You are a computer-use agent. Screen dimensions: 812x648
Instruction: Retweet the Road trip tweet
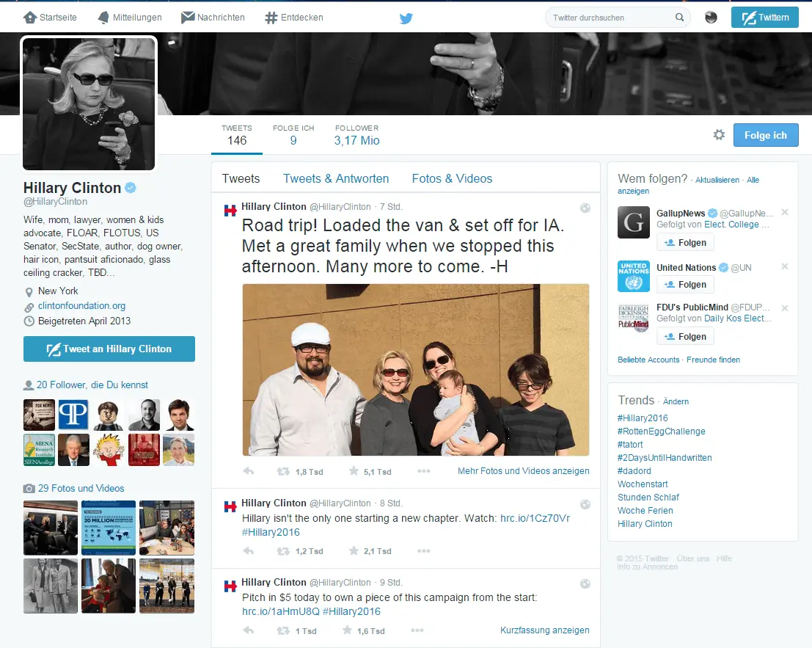(x=282, y=471)
